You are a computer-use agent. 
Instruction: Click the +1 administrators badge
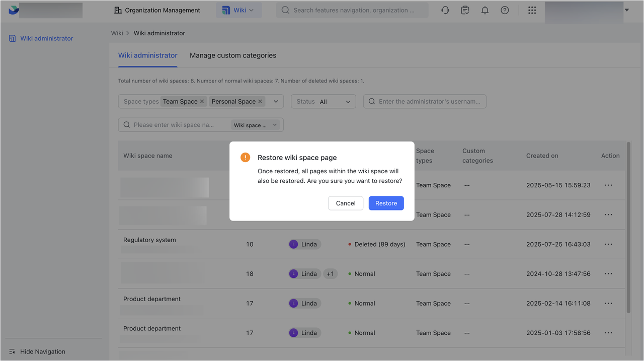[x=330, y=274]
